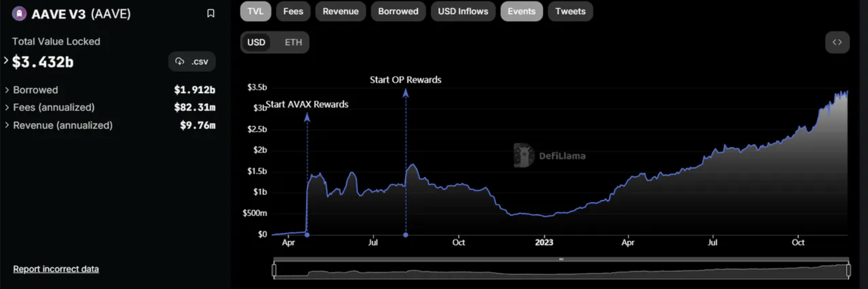Click the center grip of the range slider
The image size is (868, 289).
pos(561,259)
